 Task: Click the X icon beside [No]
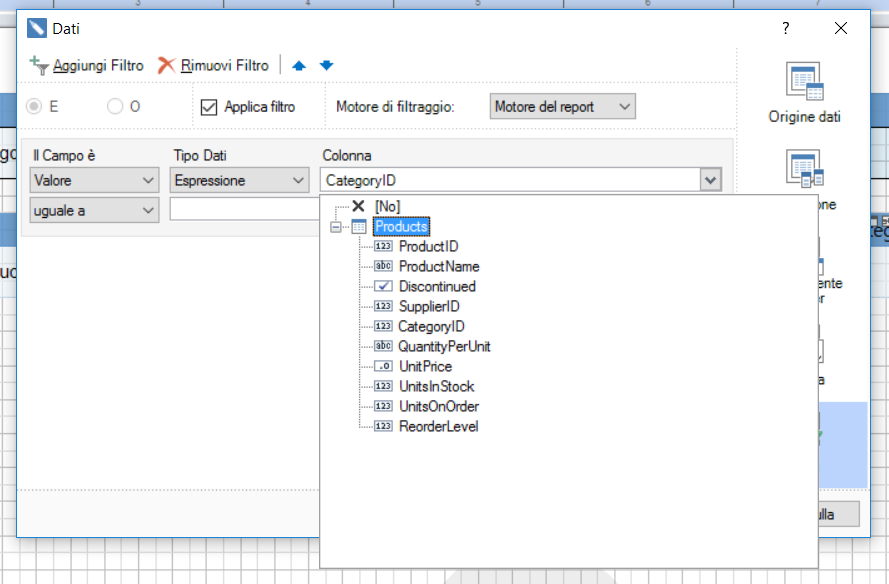[x=358, y=206]
